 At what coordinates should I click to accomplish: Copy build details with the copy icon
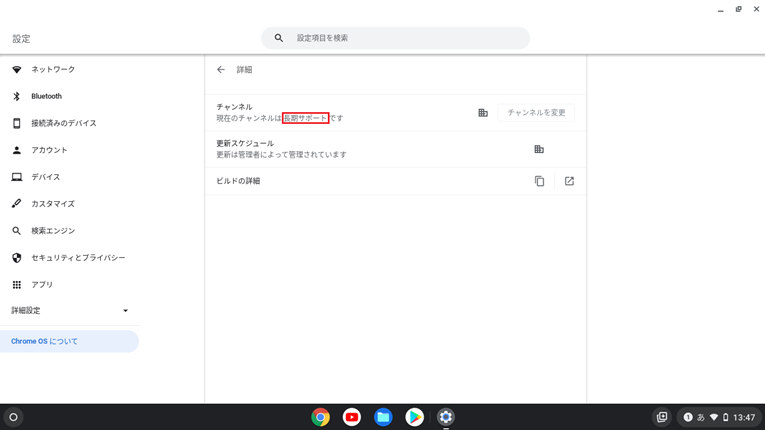(539, 181)
